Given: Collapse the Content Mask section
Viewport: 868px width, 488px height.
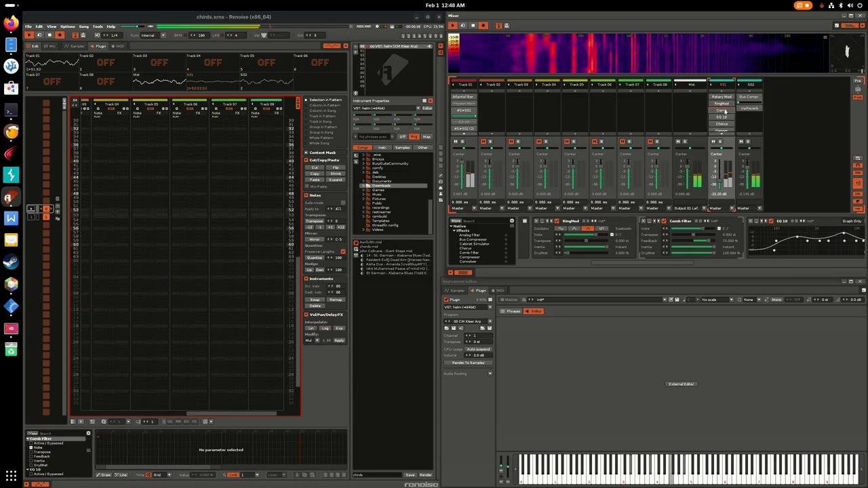Looking at the screenshot, I should [306, 152].
